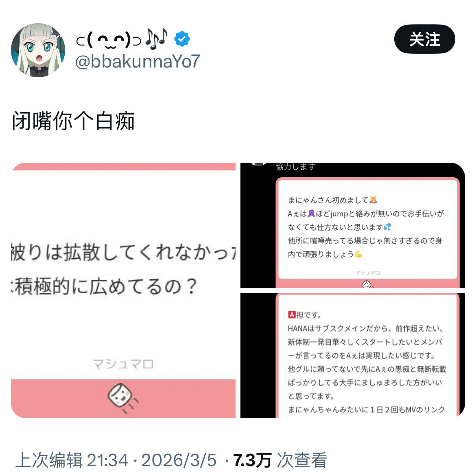Click the flexed bicep emoji in top-right image
Image resolution: width=476 pixels, height=475 pixels.
[x=358, y=254]
